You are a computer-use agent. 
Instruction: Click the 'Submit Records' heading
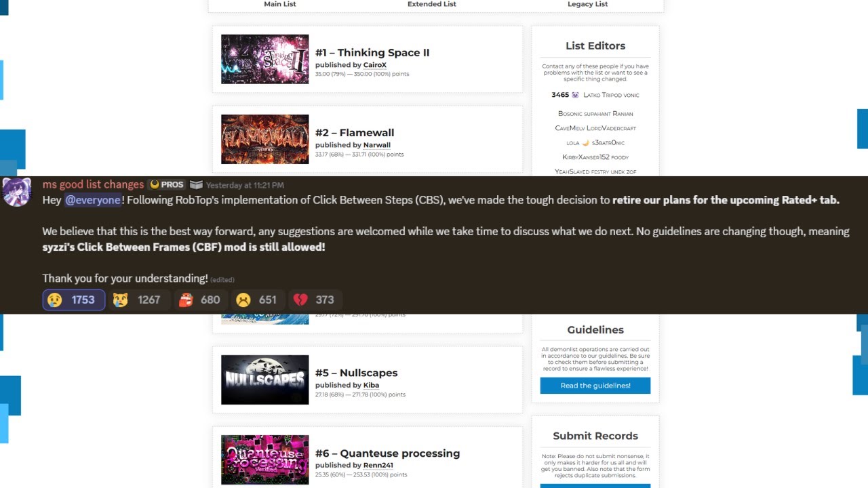click(595, 436)
